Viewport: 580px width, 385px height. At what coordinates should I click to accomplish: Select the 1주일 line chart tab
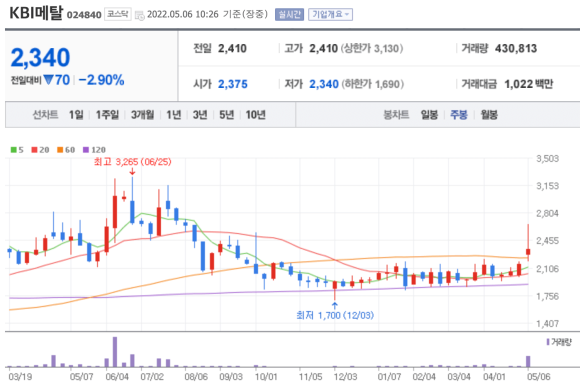(x=107, y=115)
